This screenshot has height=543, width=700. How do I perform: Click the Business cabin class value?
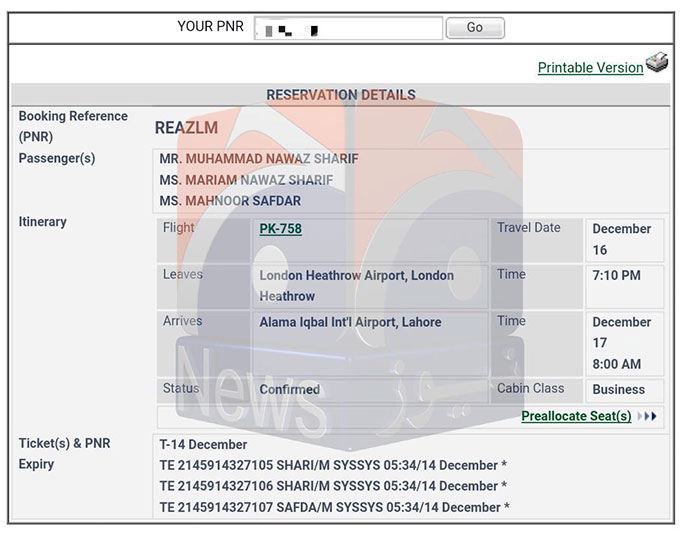click(x=618, y=389)
